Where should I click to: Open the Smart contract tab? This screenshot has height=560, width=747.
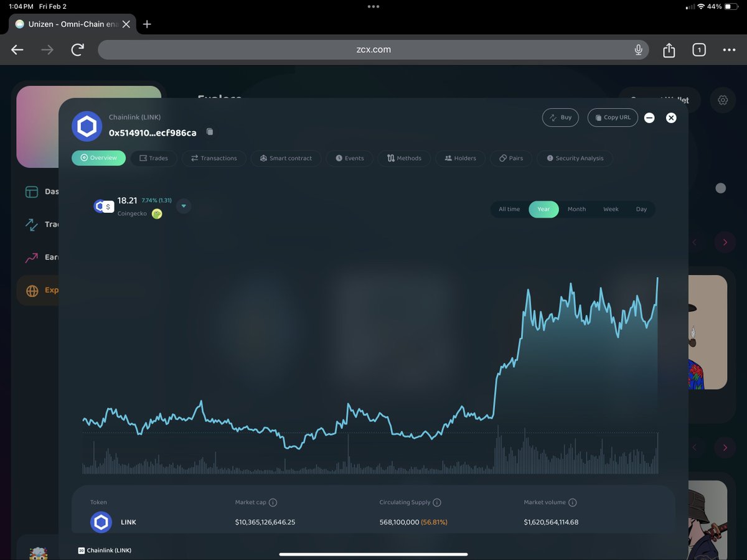pos(286,158)
